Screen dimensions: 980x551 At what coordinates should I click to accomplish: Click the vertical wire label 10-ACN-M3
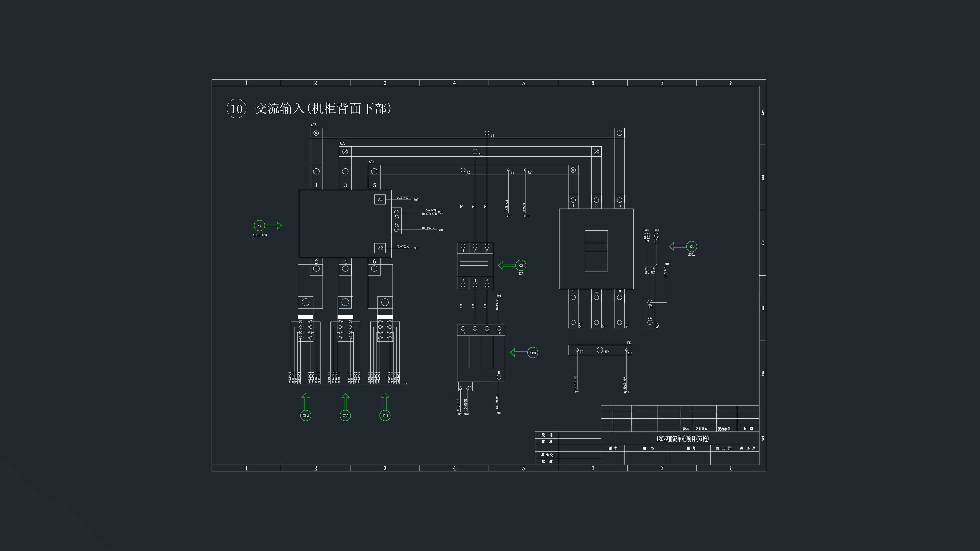click(x=498, y=403)
